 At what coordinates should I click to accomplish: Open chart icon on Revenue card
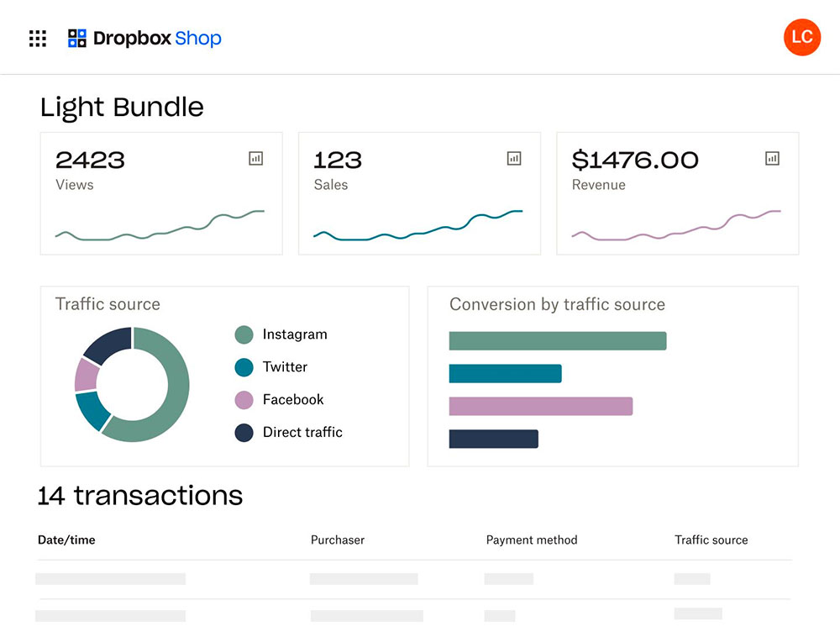(x=773, y=159)
